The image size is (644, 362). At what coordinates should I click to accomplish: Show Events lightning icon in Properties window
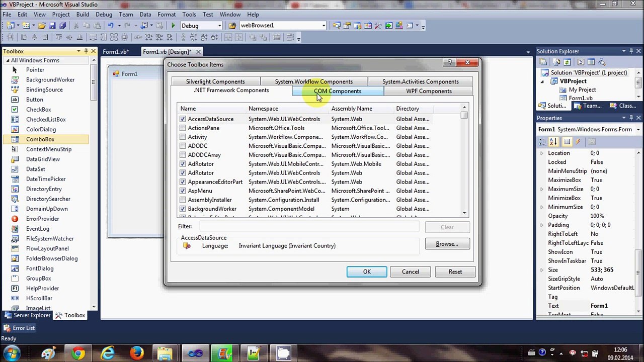[x=578, y=142]
